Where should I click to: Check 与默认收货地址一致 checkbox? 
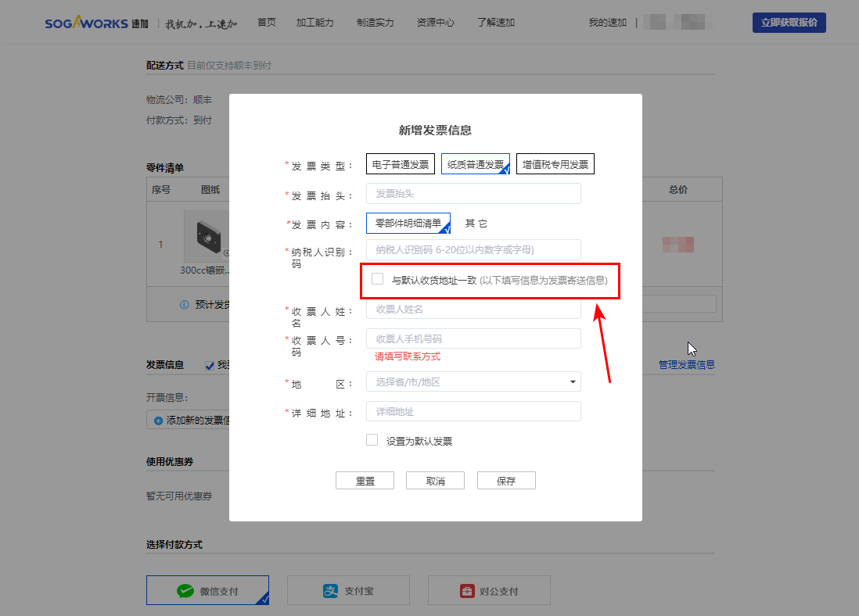378,279
